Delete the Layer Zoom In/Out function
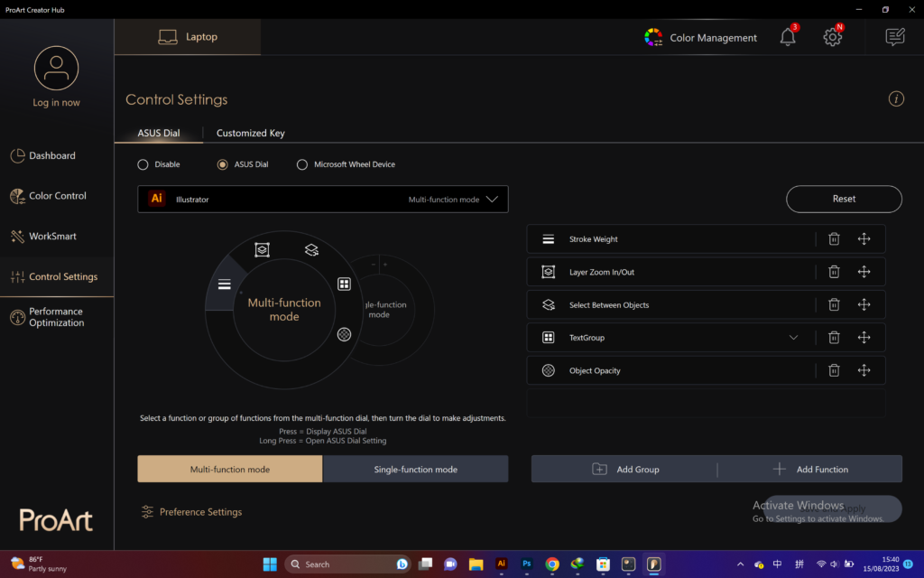 point(834,272)
